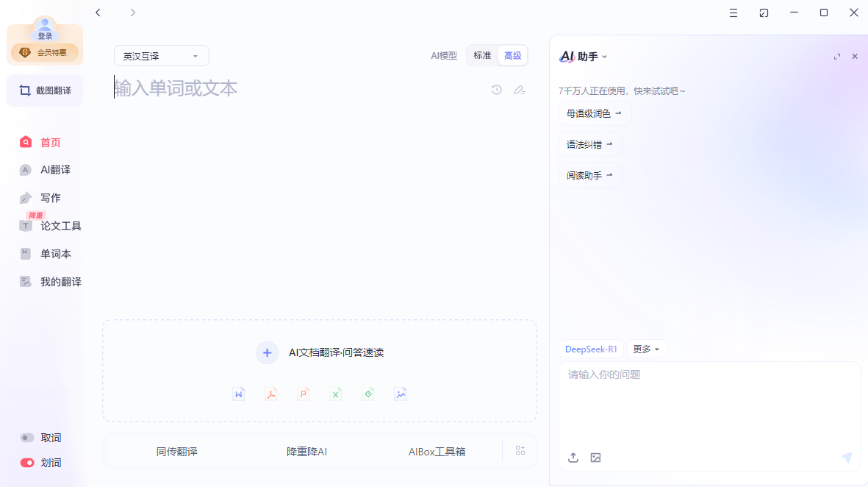Open the 英汉互译 language dropdown
This screenshot has width=868, height=487.
[162, 56]
